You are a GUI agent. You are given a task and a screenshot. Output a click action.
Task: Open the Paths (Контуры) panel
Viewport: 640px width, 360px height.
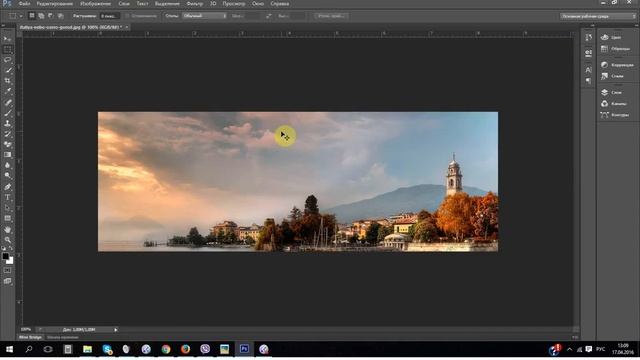click(x=615, y=115)
